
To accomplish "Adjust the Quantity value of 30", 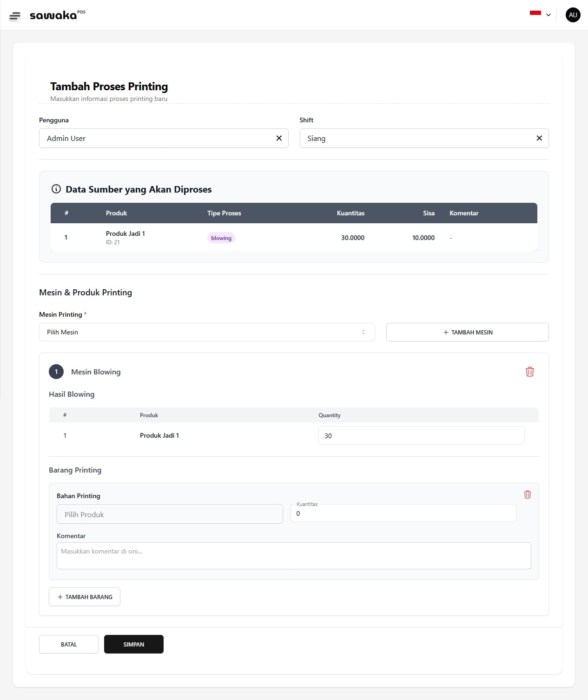I will [421, 435].
